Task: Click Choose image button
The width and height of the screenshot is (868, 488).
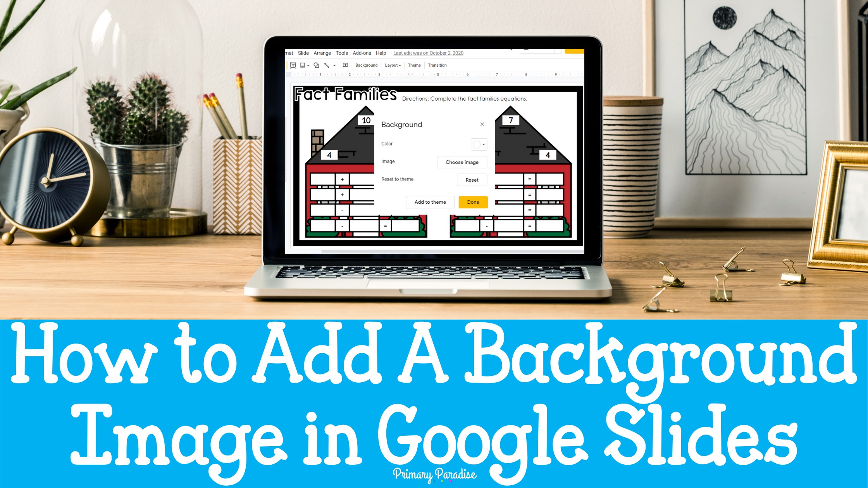Action: click(462, 162)
